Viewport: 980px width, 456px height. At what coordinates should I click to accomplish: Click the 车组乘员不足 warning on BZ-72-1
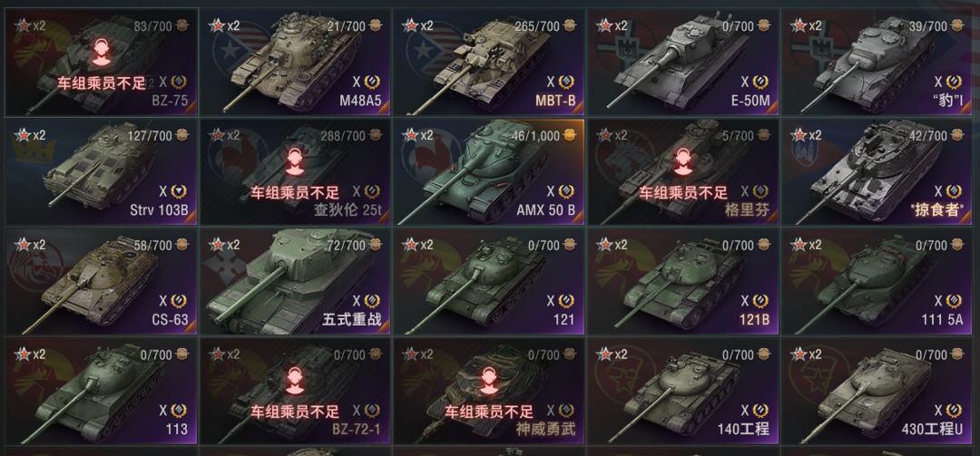click(295, 412)
